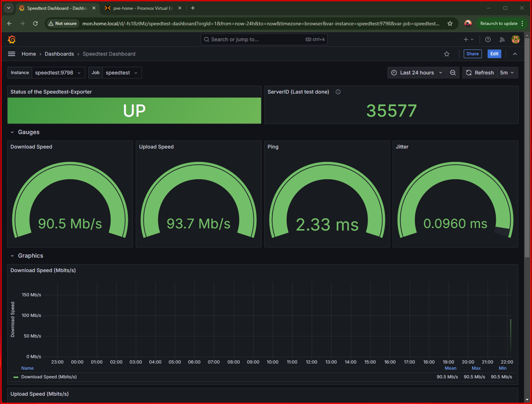
Task: Click the page vertical scrollbar thumb
Action: click(x=527, y=147)
